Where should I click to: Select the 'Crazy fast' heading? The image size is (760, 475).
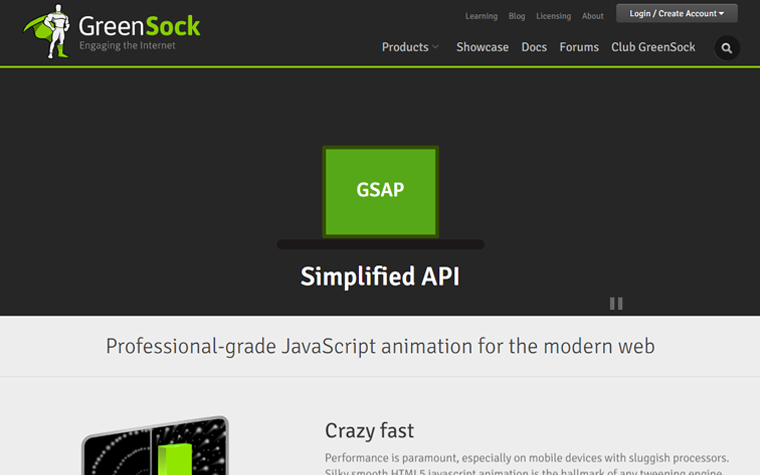[368, 431]
